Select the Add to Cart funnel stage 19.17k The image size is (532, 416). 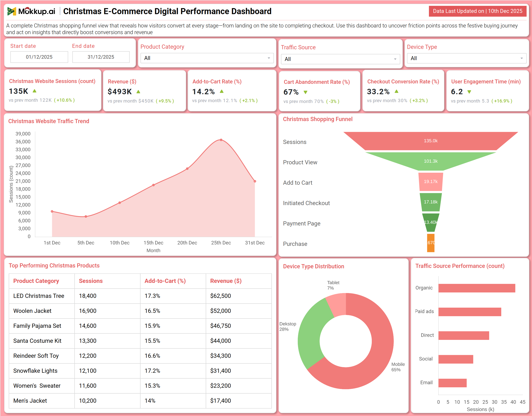(430, 182)
